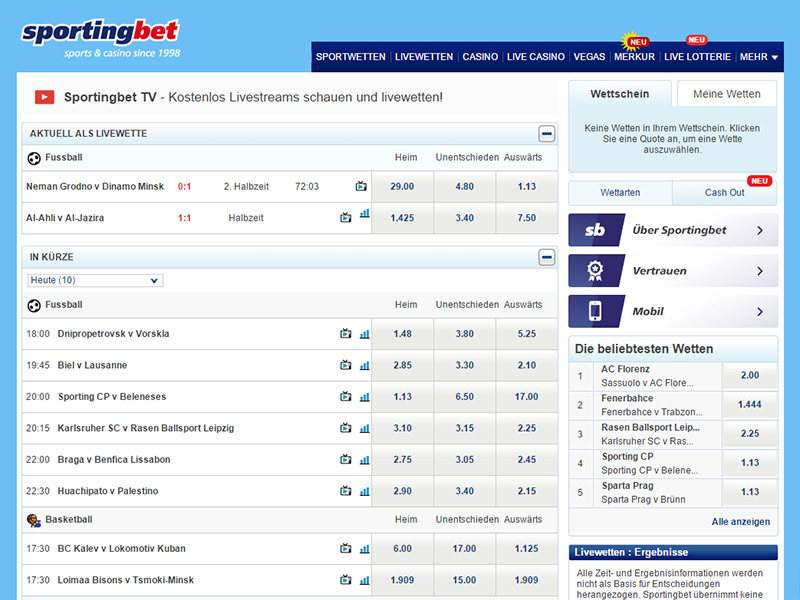Open the Sportwetten menu item
The image size is (800, 600).
(351, 57)
